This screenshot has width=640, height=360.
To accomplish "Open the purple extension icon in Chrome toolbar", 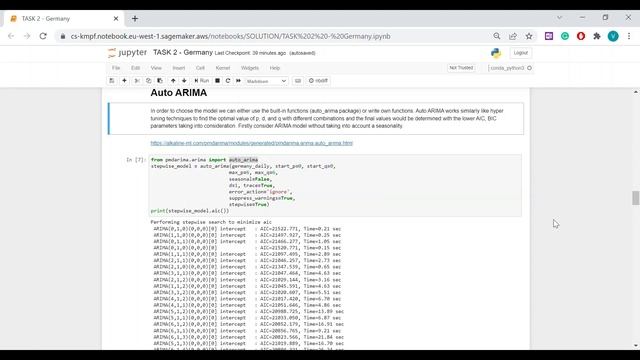I will tap(549, 36).
